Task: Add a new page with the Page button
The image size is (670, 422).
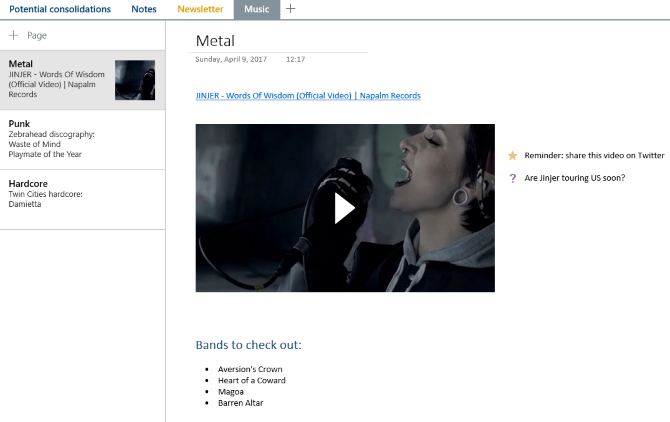Action: tap(28, 35)
